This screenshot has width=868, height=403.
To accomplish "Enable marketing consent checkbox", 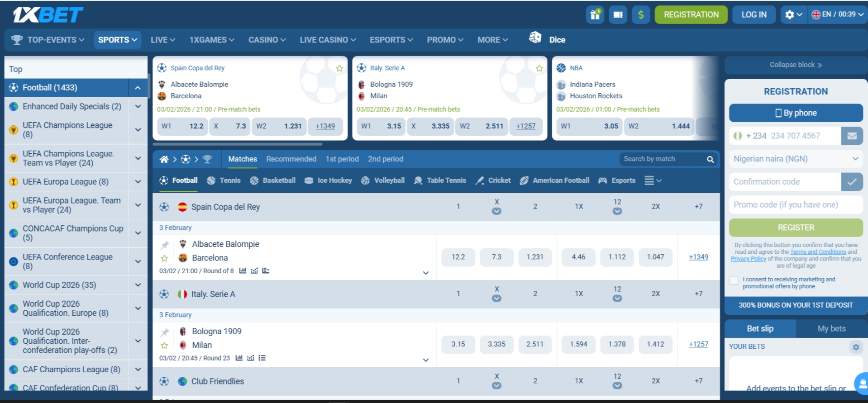I will click(734, 280).
